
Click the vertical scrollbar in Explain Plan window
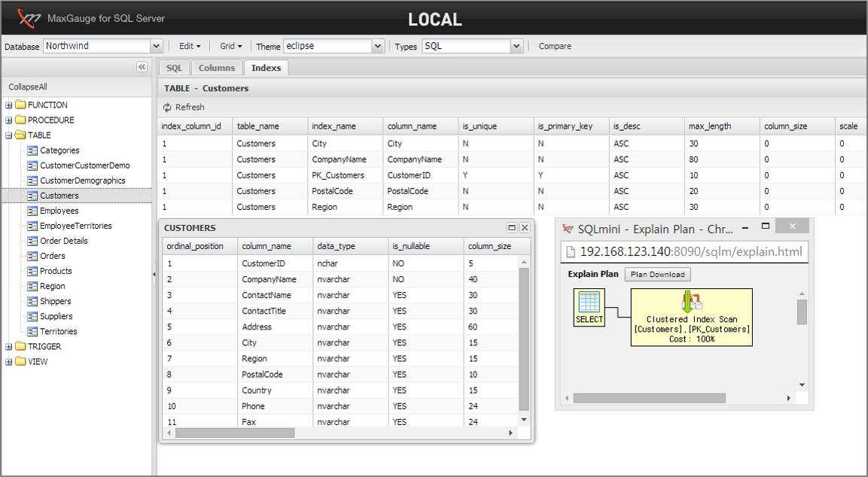802,312
